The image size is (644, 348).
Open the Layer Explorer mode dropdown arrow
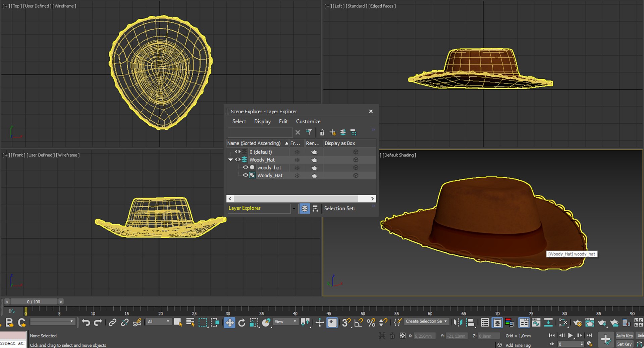coord(294,209)
